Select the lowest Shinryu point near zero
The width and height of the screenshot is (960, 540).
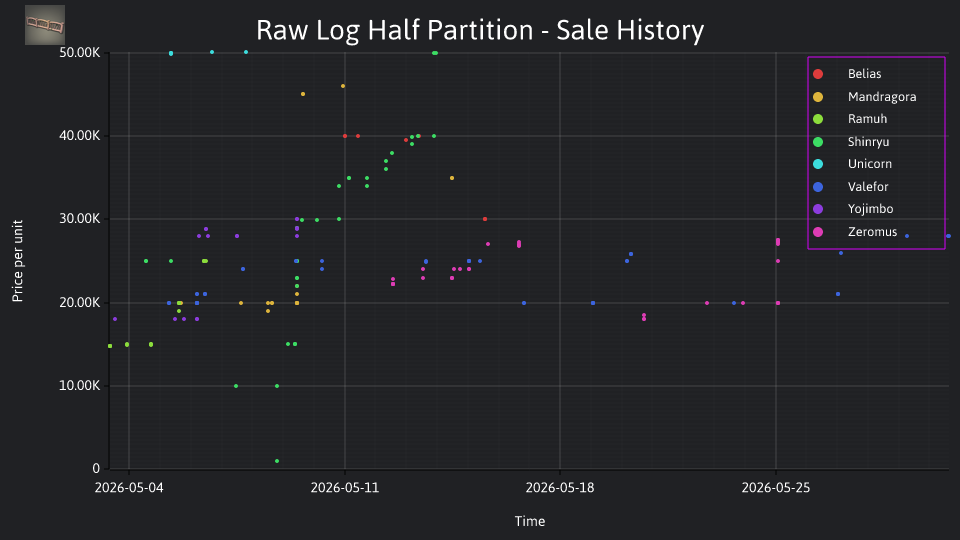277,461
